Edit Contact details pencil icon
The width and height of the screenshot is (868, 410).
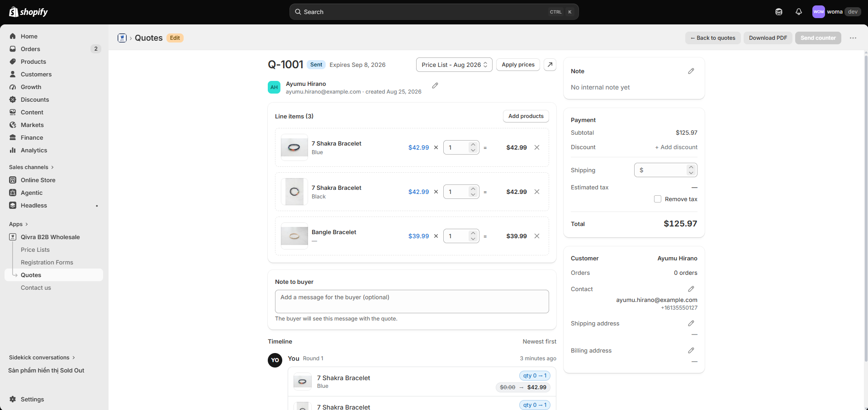pyautogui.click(x=691, y=289)
